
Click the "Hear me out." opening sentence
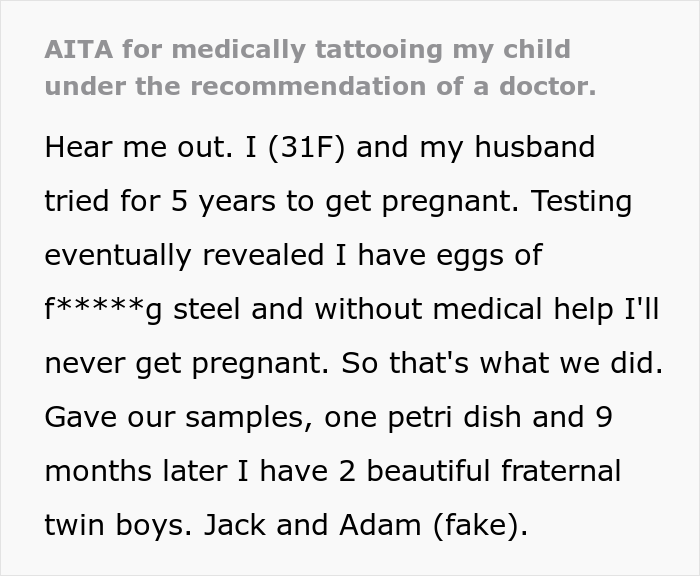(x=139, y=147)
